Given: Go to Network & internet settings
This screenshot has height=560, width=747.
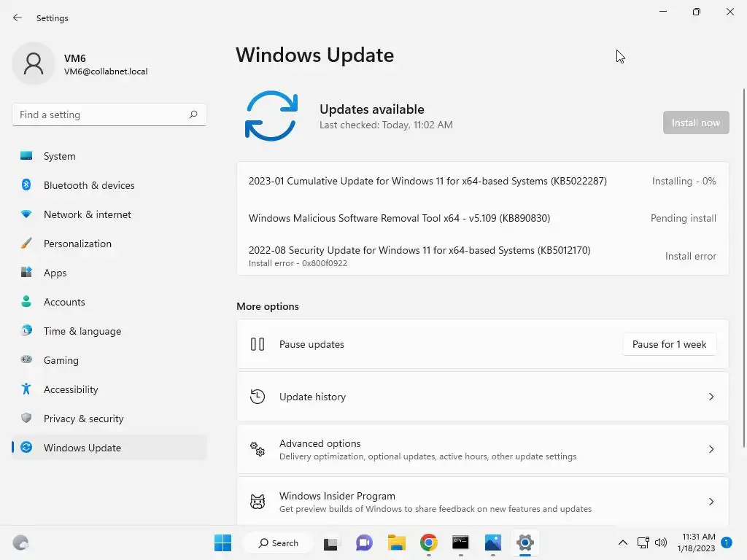Looking at the screenshot, I should (x=109, y=214).
